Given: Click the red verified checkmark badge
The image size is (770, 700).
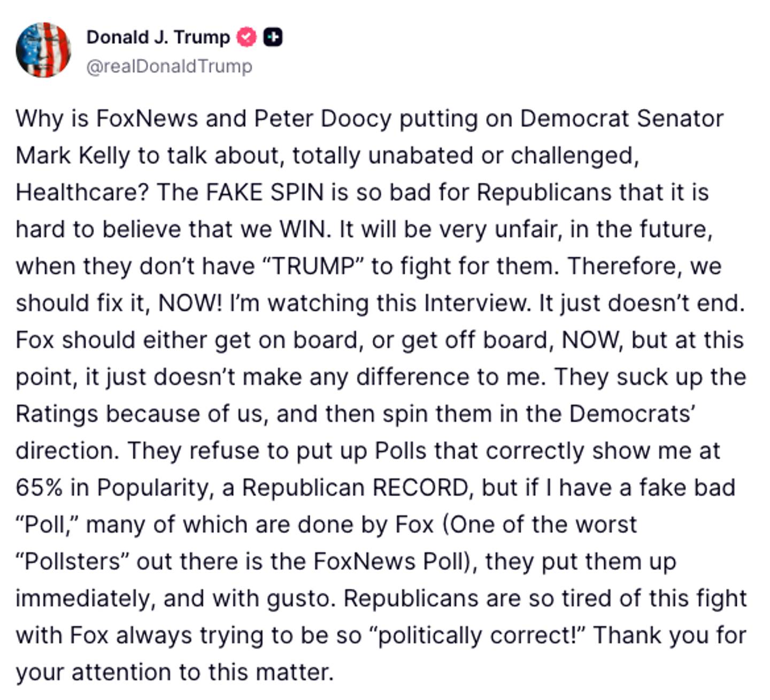Looking at the screenshot, I should pos(247,37).
